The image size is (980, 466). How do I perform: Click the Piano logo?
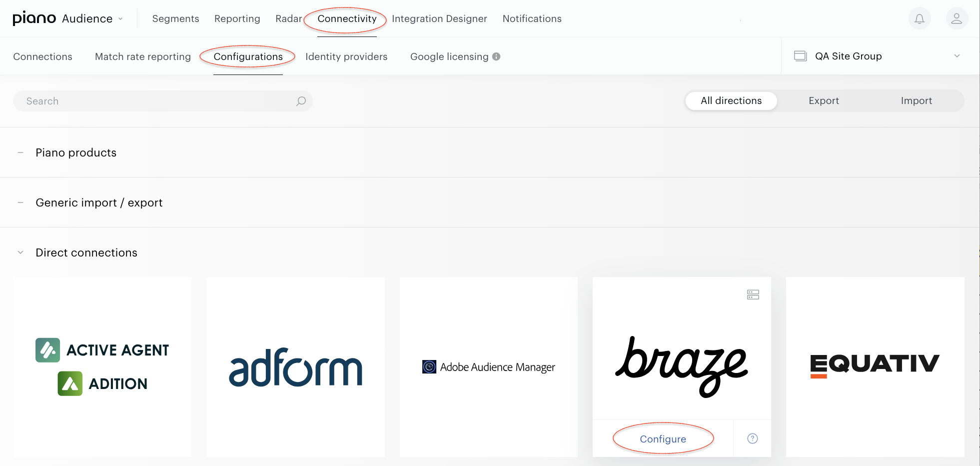(34, 18)
